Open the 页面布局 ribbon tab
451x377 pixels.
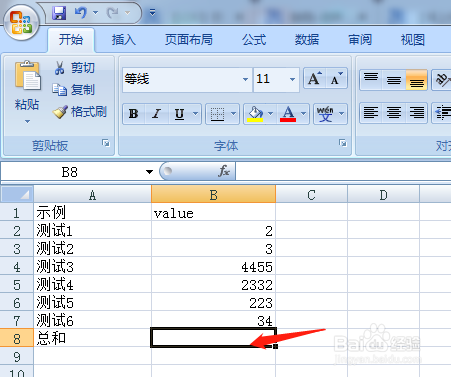click(x=189, y=40)
